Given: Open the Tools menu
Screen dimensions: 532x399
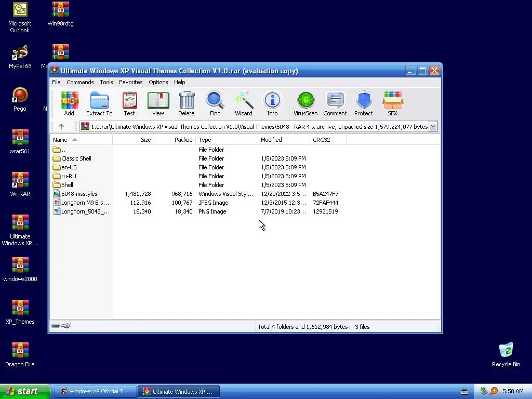Looking at the screenshot, I should [106, 82].
